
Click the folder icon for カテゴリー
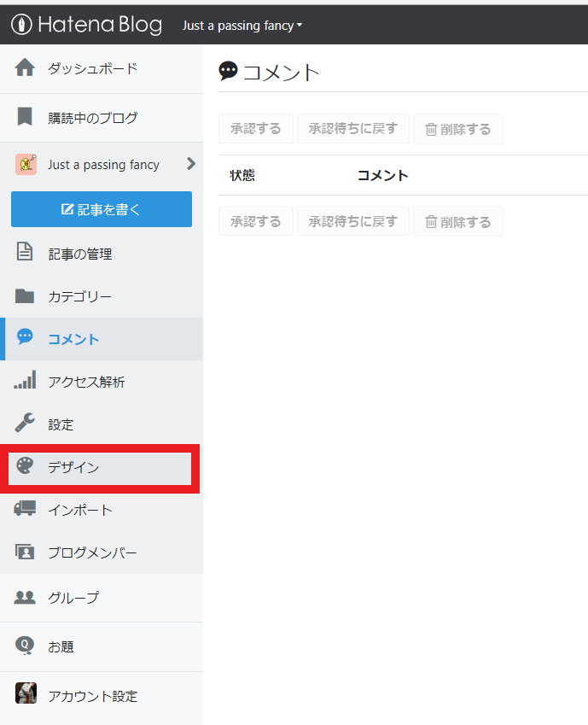(25, 295)
